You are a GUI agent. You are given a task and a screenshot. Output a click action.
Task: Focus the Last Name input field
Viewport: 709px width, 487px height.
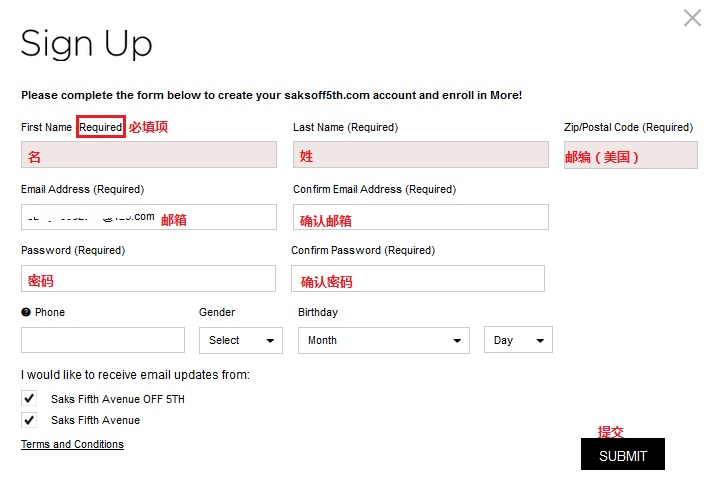click(421, 155)
